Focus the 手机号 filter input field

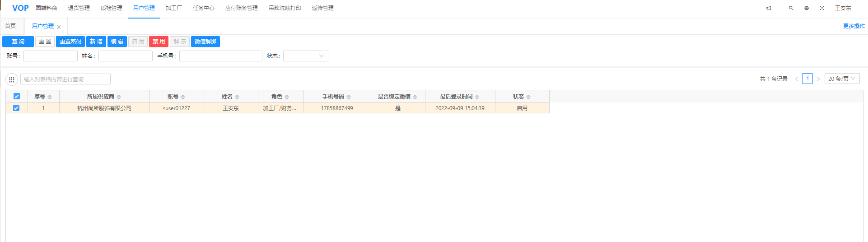[220, 56]
